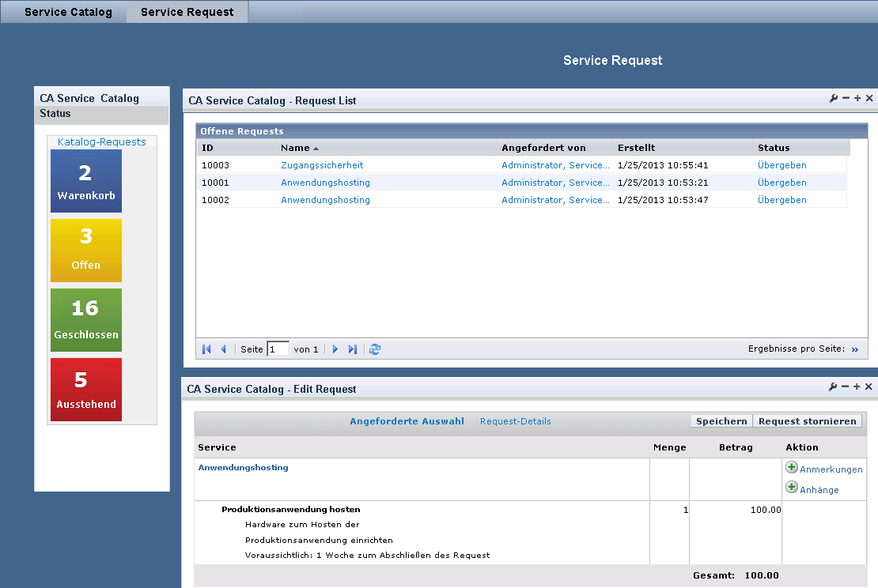Select the blue Warenkorb tile
This screenshot has height=588, width=878.
[x=85, y=181]
